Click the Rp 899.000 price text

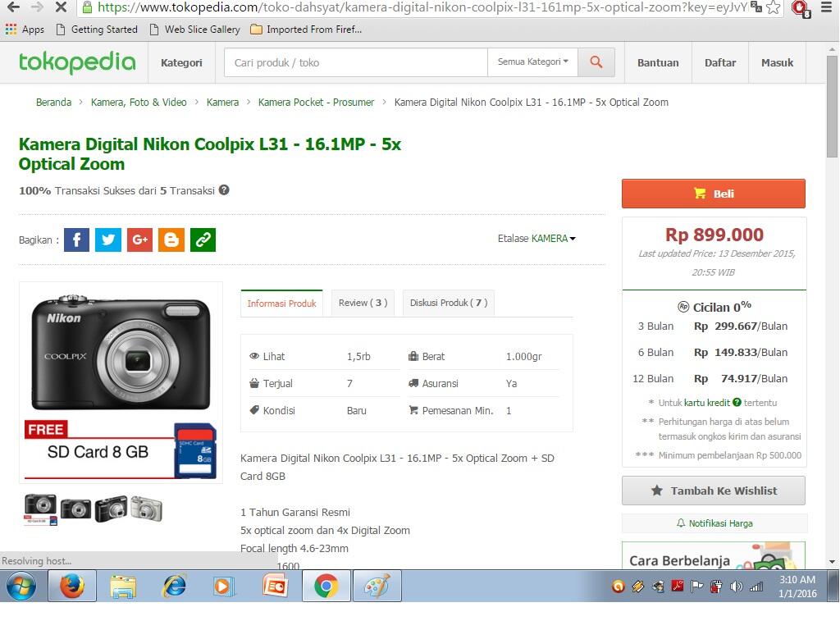pyautogui.click(x=714, y=235)
